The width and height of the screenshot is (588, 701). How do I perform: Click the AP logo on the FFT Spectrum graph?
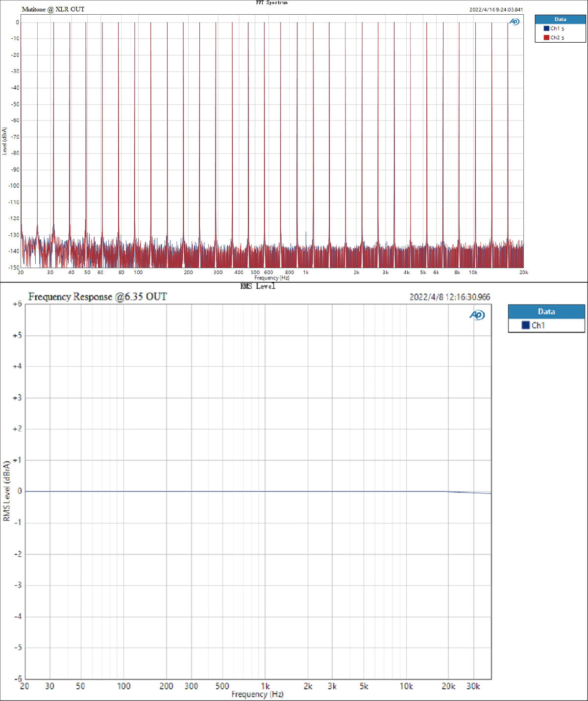pos(514,22)
